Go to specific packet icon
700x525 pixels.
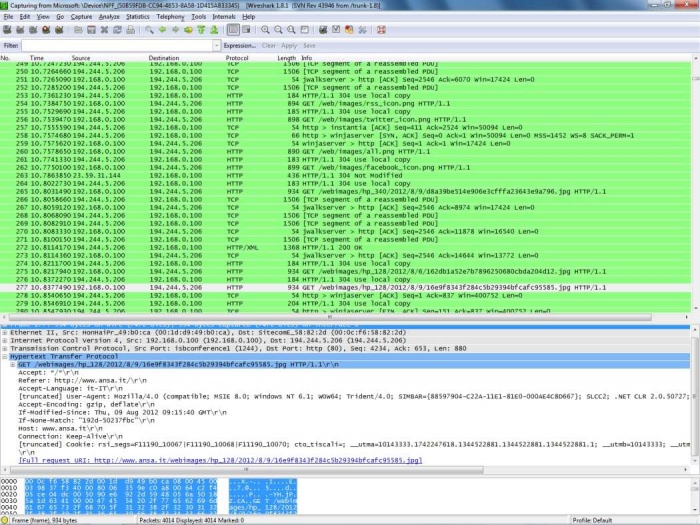pyautogui.click(x=188, y=30)
